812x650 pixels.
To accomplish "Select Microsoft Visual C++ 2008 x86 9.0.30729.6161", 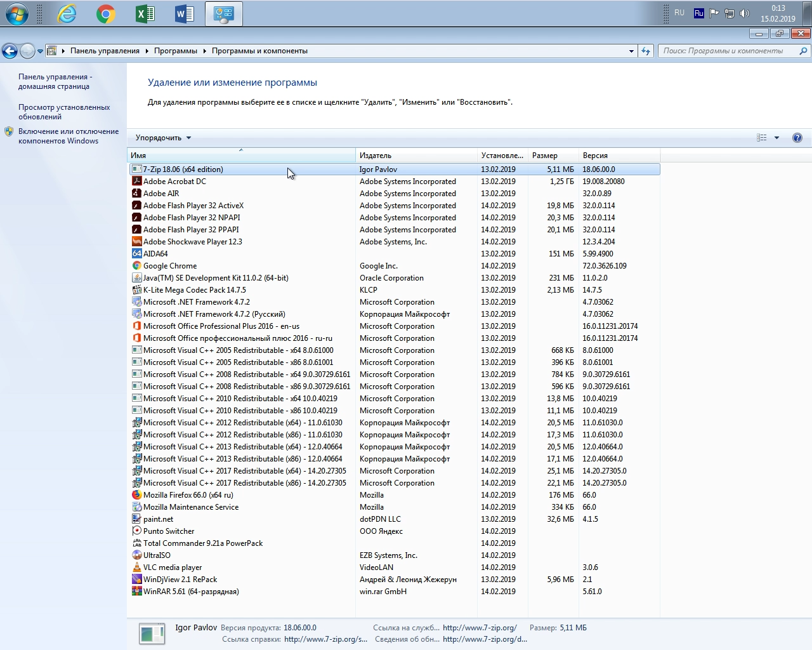I will pyautogui.click(x=393, y=387).
